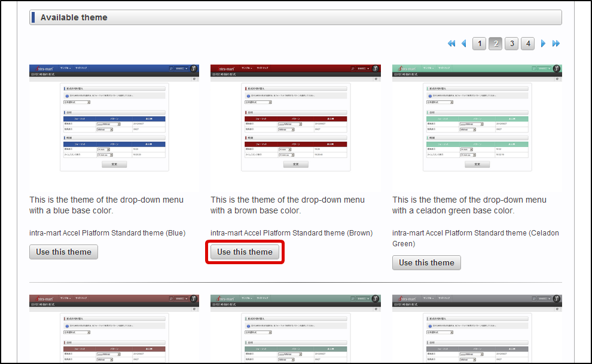The width and height of the screenshot is (592, 364).
Task: Click description 'with a celadon green base color'
Action: (453, 210)
